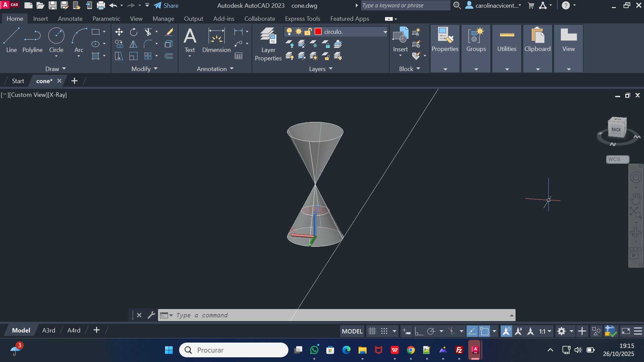
Task: Toggle ortho mode in status bar
Action: (419, 331)
